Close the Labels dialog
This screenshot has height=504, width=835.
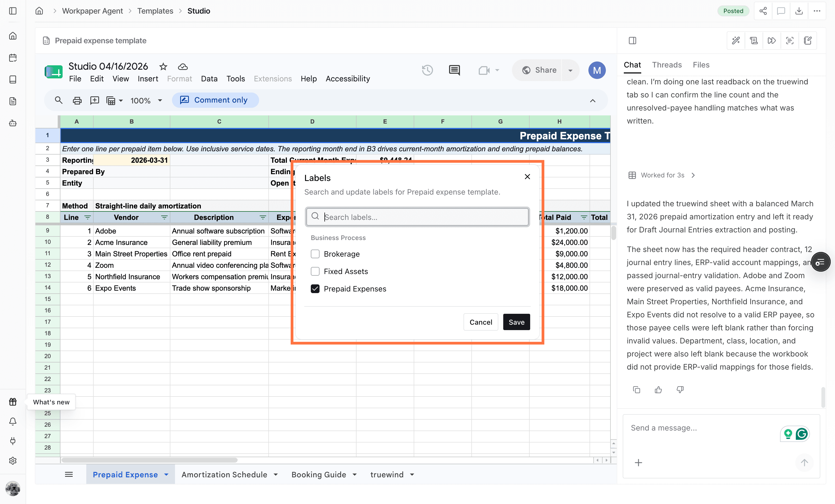click(527, 177)
